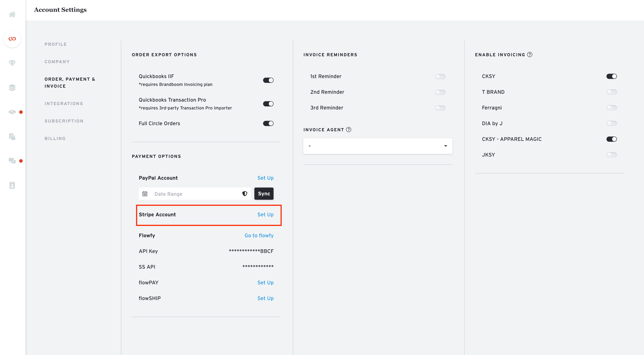Enable the 2nd Reminder switch
The image size is (644, 355).
click(x=440, y=92)
